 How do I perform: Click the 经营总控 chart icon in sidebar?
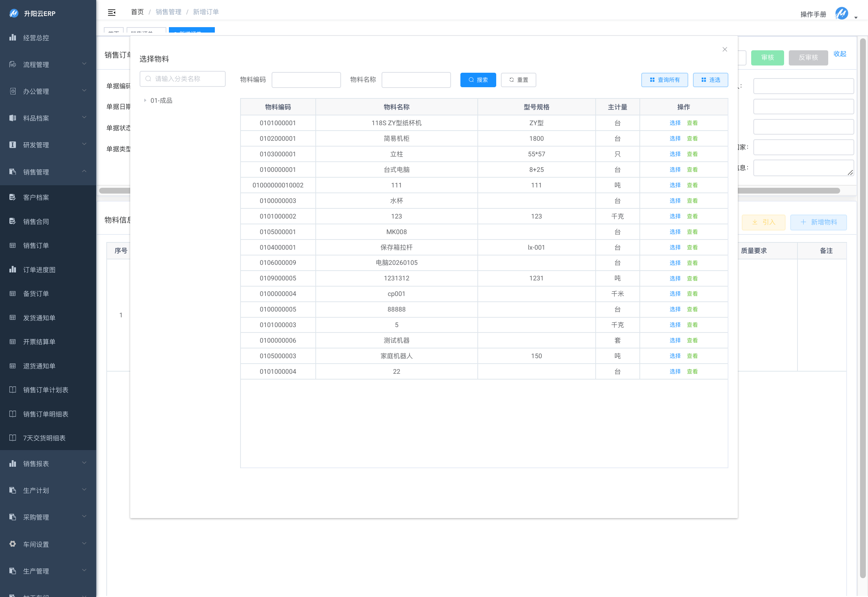pyautogui.click(x=13, y=37)
